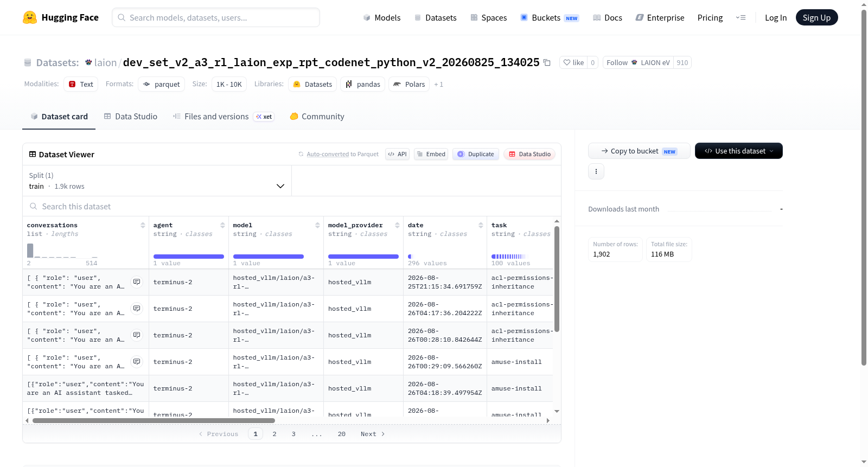Sort by the conversations column arrows
This screenshot has width=868, height=467.
tap(143, 225)
